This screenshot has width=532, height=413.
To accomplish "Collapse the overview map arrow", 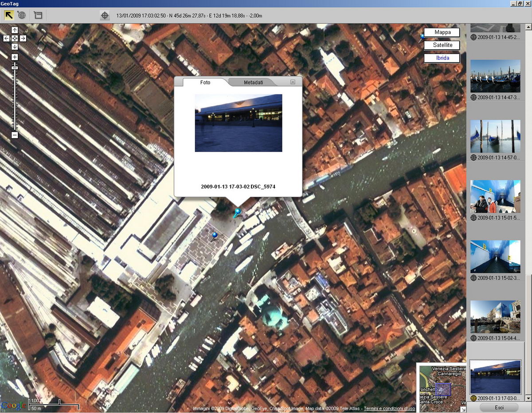I will tap(463, 409).
